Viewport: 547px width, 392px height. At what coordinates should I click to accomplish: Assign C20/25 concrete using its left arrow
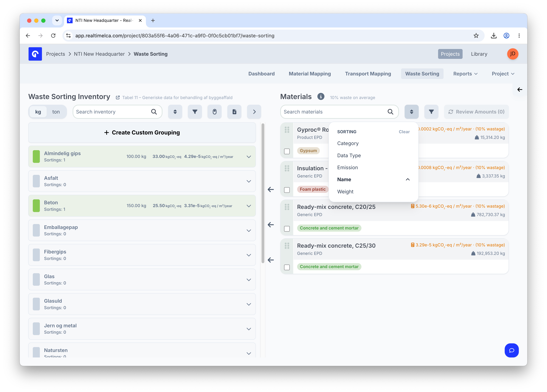pyautogui.click(x=271, y=225)
